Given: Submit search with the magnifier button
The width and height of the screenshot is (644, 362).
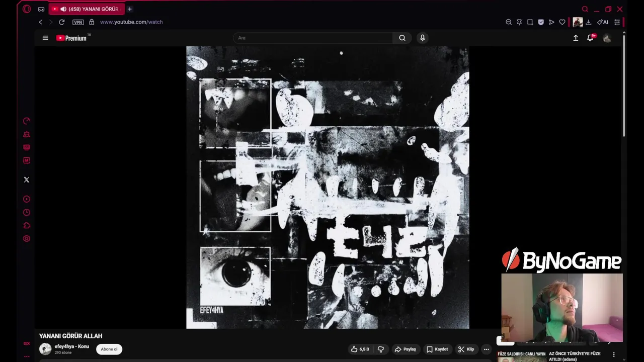Looking at the screenshot, I should [x=402, y=38].
